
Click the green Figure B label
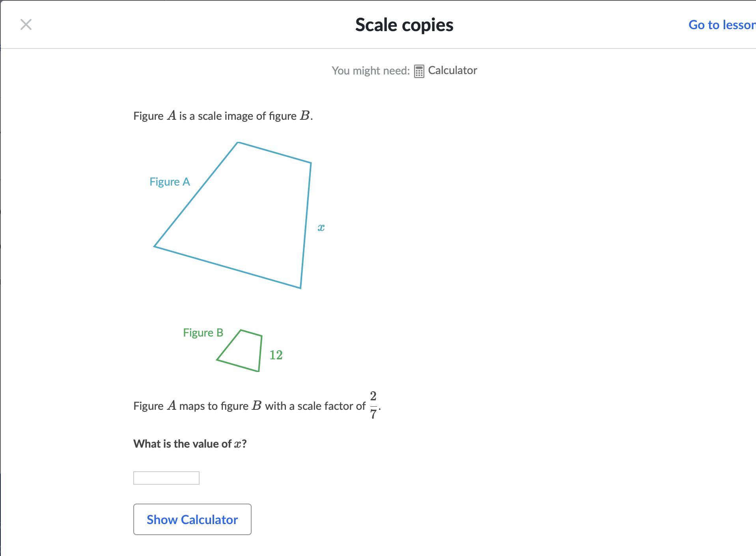pos(203,333)
